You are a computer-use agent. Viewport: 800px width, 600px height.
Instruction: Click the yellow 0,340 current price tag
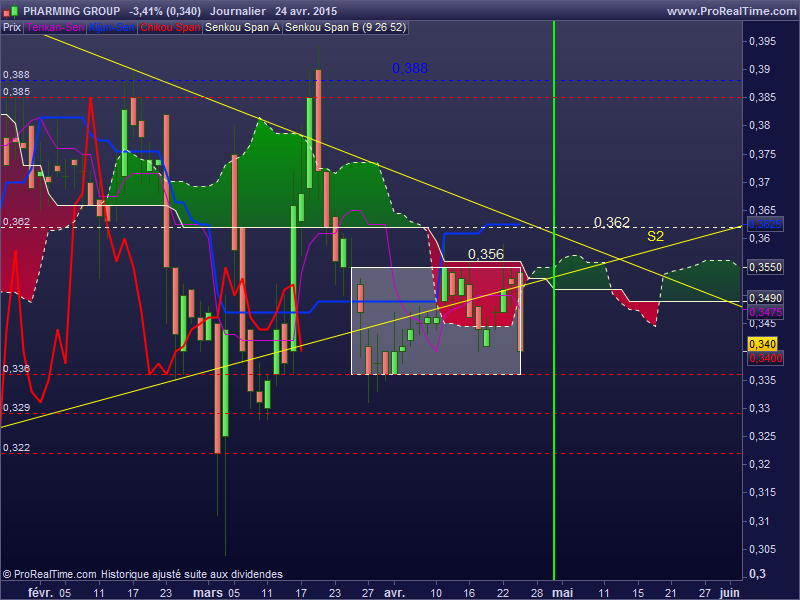tap(763, 344)
